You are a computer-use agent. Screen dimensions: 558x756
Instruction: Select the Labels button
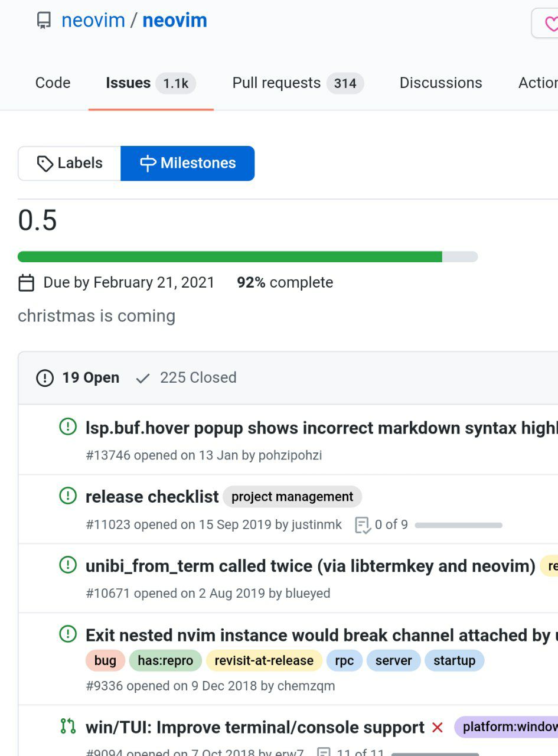70,164
